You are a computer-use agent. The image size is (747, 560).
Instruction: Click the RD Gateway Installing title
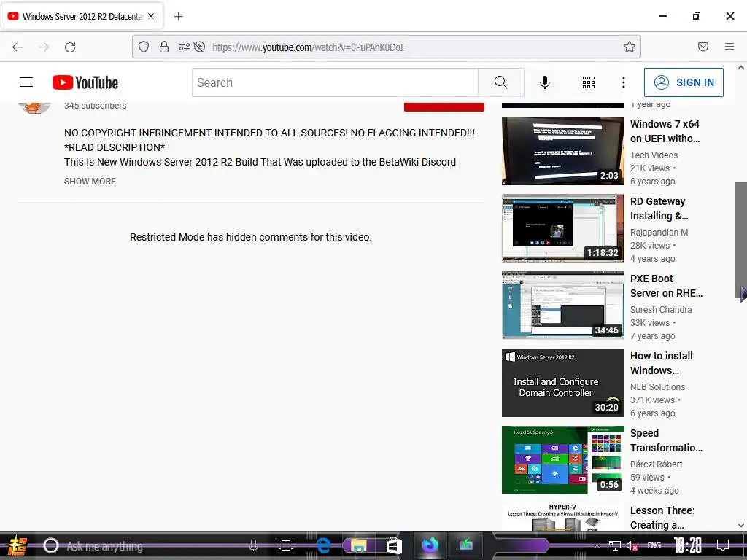[x=659, y=209]
